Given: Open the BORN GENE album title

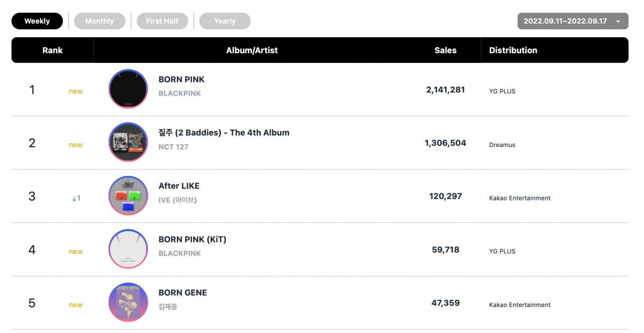Looking at the screenshot, I should [x=183, y=293].
